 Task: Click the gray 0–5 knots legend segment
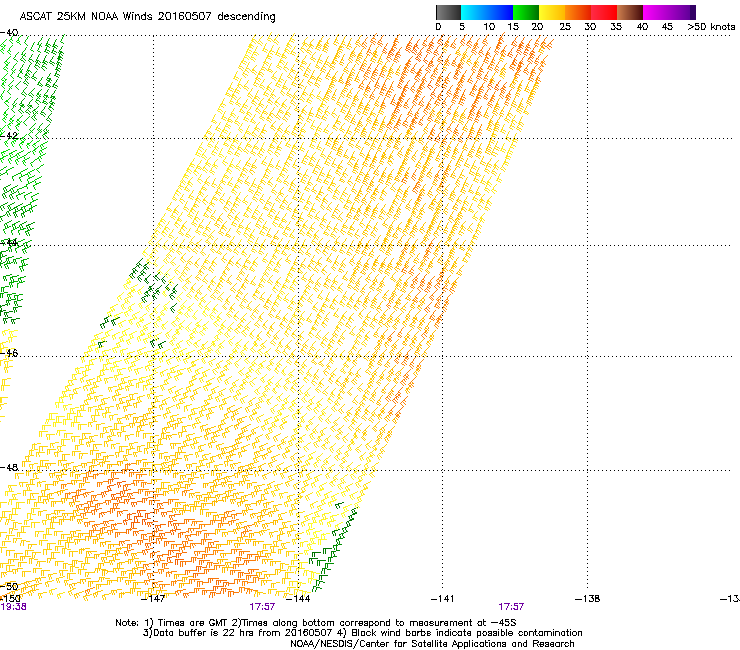[448, 12]
